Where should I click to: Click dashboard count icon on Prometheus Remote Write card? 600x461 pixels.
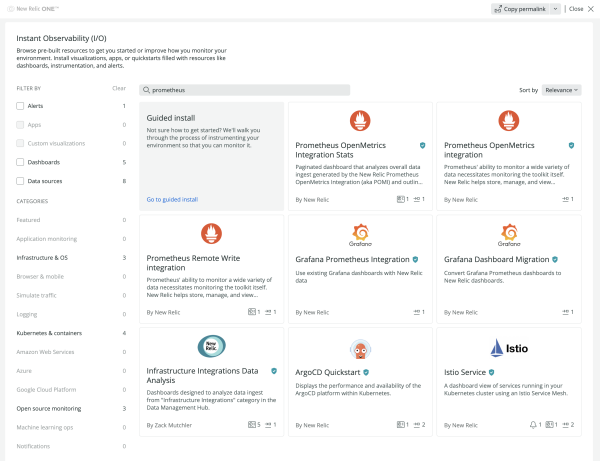[251, 312]
